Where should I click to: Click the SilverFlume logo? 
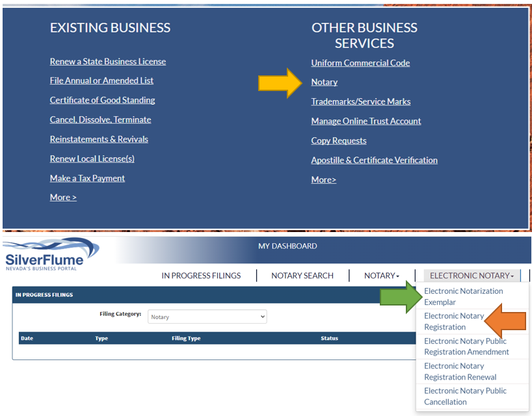coord(51,255)
